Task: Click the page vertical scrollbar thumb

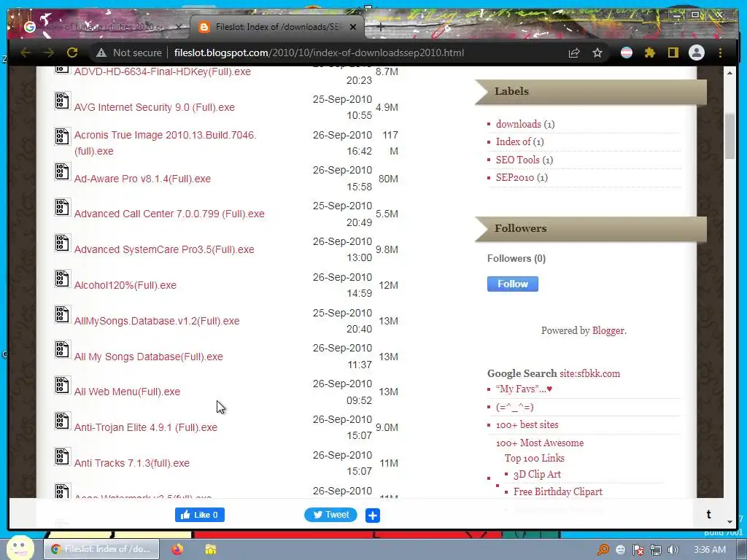Action: coord(729,136)
